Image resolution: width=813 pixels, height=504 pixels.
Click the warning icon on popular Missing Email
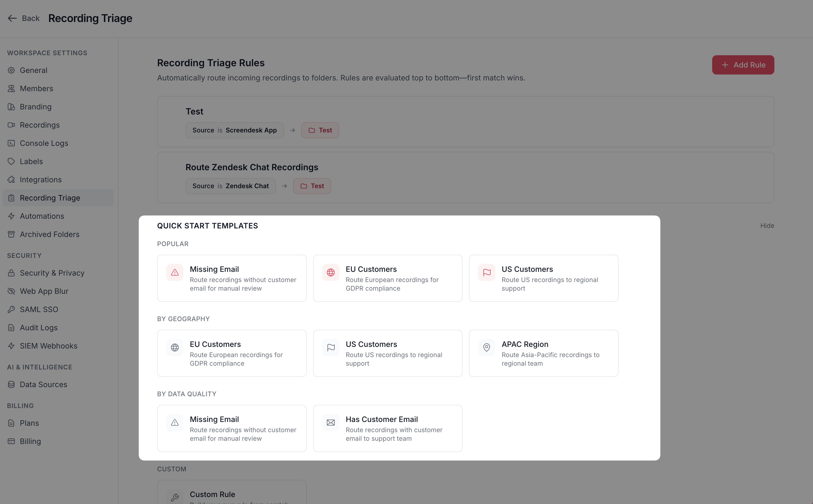pyautogui.click(x=175, y=273)
